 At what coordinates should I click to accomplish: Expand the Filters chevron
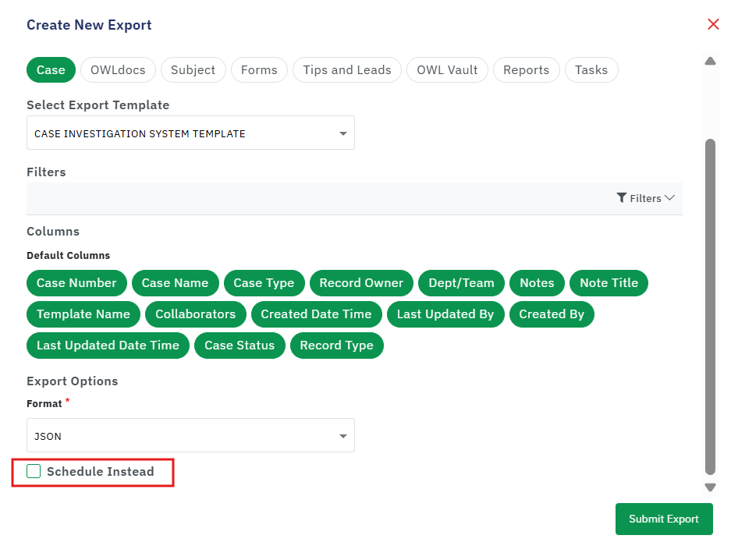click(670, 198)
